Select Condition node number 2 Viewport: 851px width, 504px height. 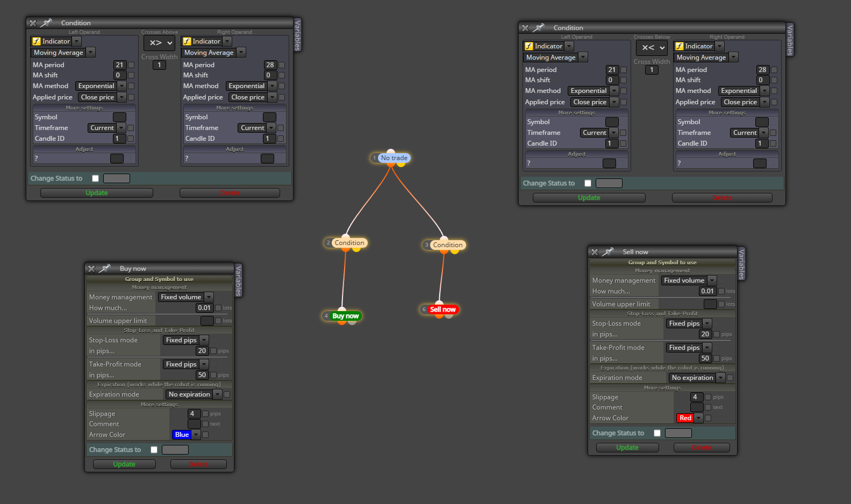349,243
